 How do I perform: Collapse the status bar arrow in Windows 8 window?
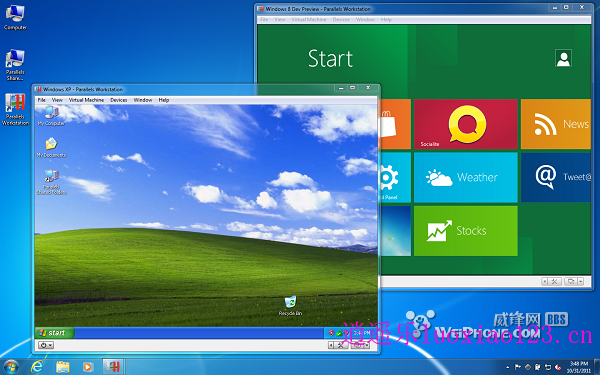click(x=545, y=282)
